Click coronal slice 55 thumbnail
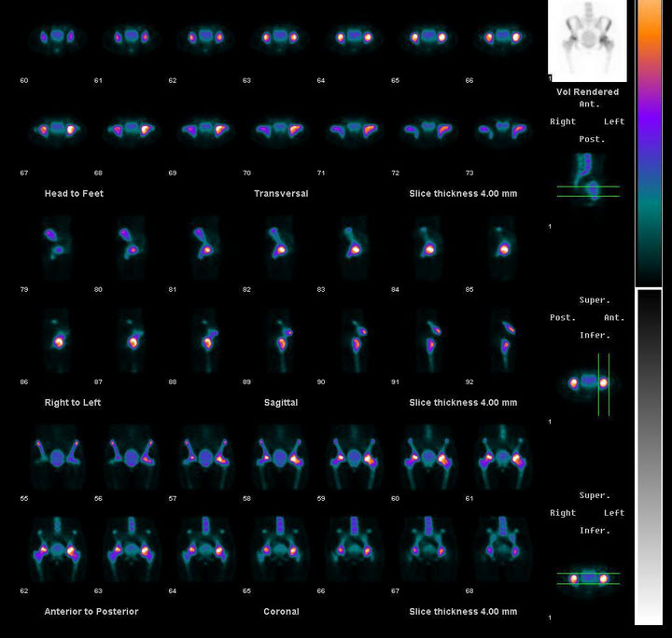This screenshot has height=638, width=672. 55,459
